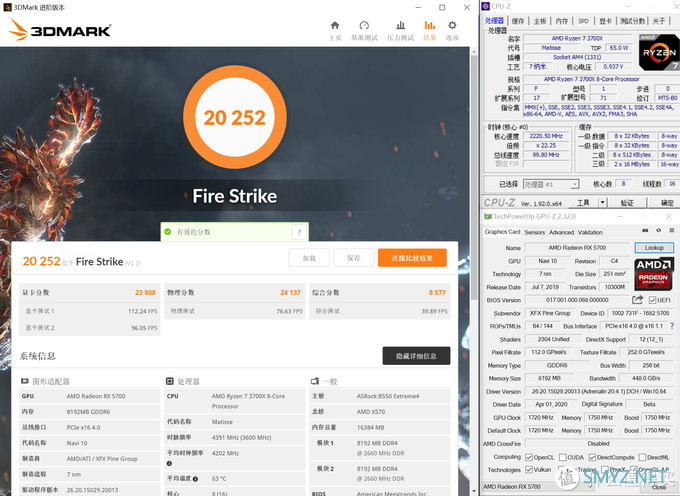Open the GPU-Z Sensors tab
680x496 pixels.
coord(534,232)
